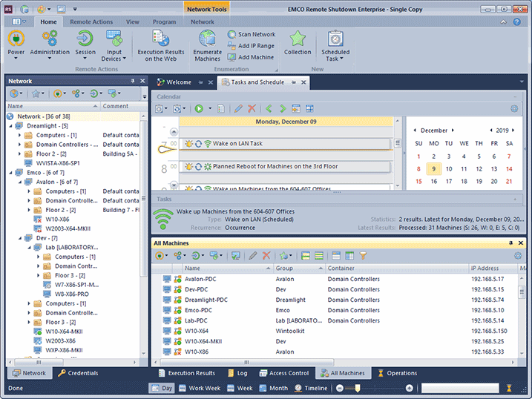This screenshot has height=399, width=532.
Task: Click the Scan Network icon
Action: pos(232,34)
